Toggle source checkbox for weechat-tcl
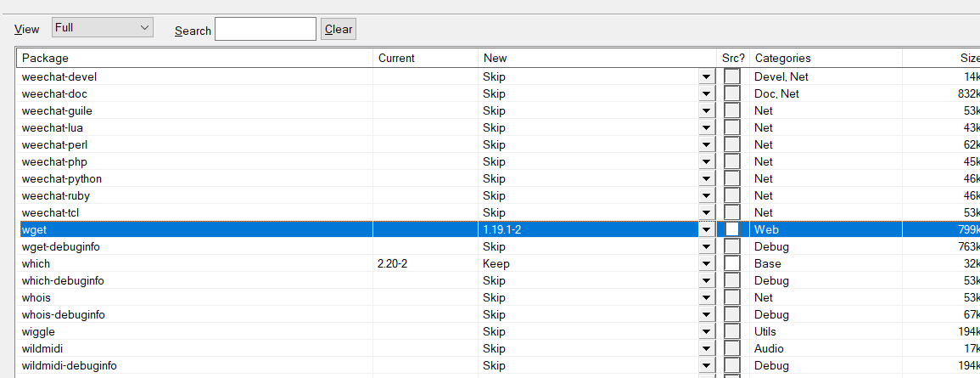Screen dimensions: 980x378 point(732,212)
